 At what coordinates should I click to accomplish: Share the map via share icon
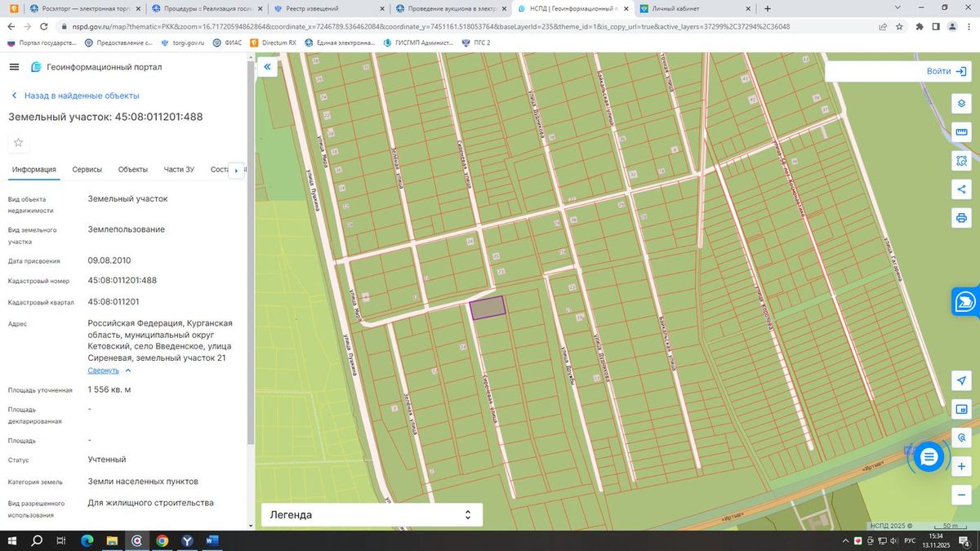962,189
